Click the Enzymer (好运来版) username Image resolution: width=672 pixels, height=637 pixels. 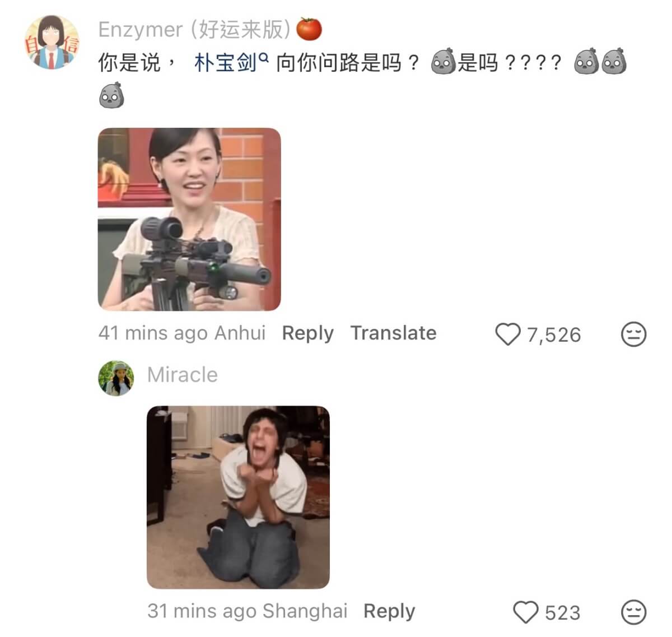pyautogui.click(x=194, y=30)
